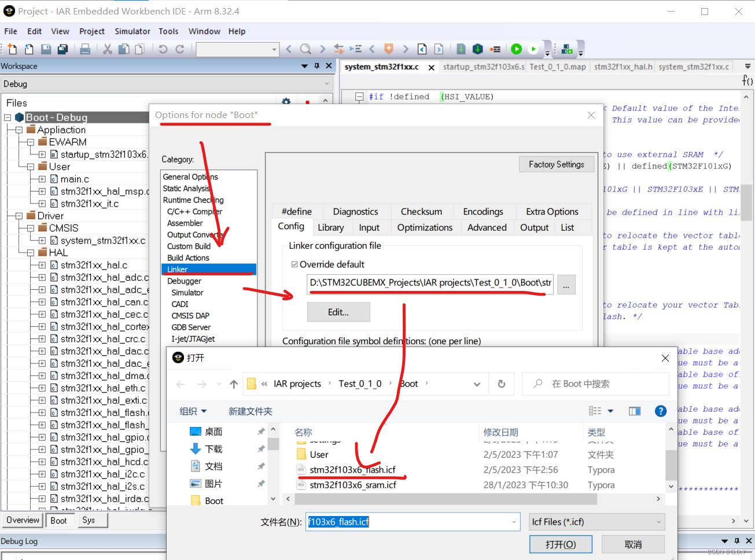Click the Print toolbar icon
755x560 pixels.
click(x=85, y=49)
